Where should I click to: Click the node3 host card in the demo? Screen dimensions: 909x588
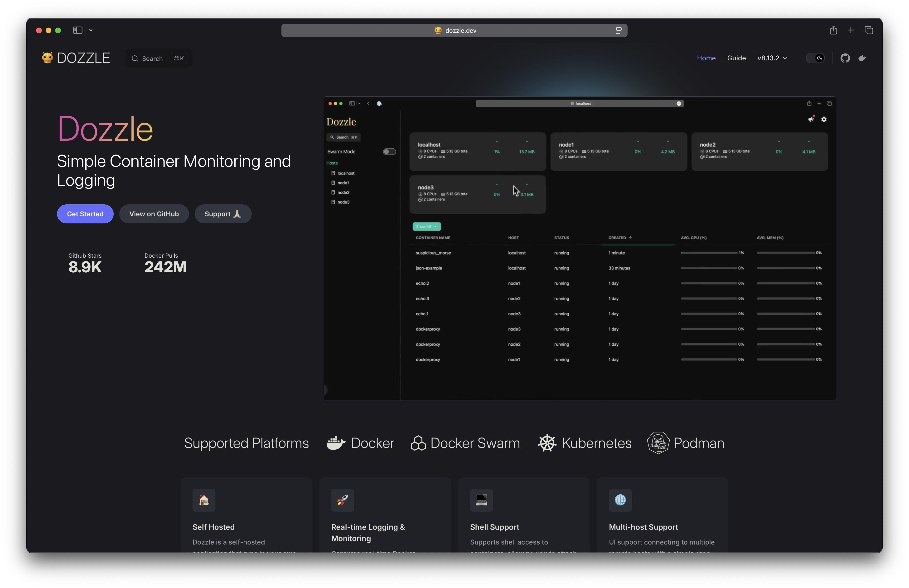(x=477, y=194)
